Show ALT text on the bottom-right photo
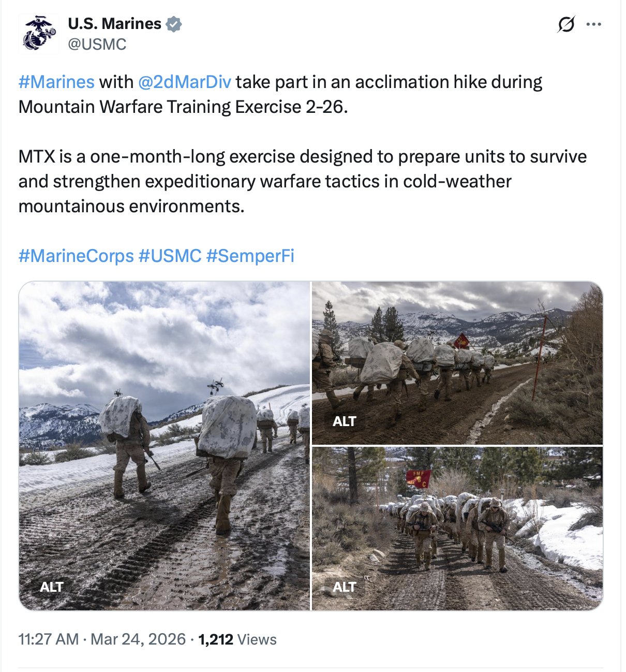 pyautogui.click(x=345, y=587)
